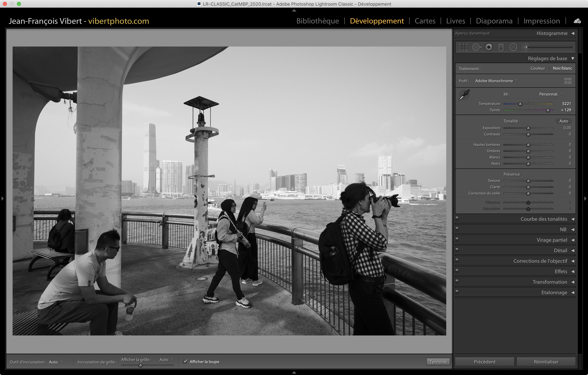Click the Réinitialiser button
This screenshot has width=588, height=375.
click(546, 362)
